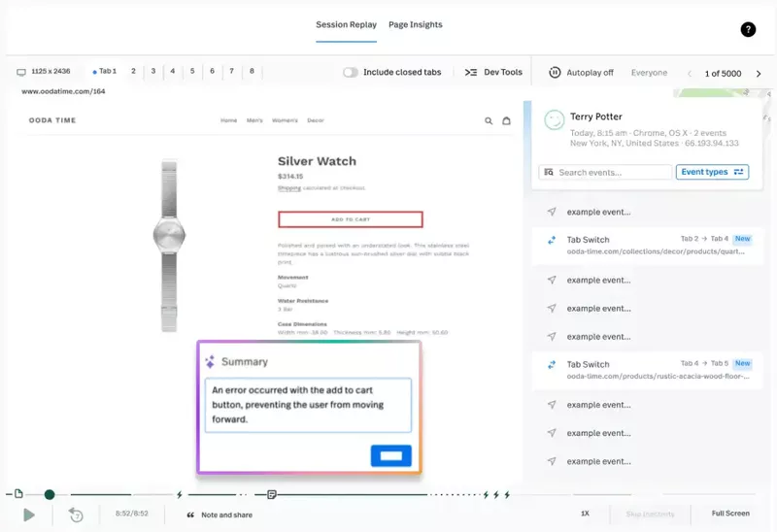Open Men's in the store navigation
The height and width of the screenshot is (532, 777).
click(x=254, y=120)
